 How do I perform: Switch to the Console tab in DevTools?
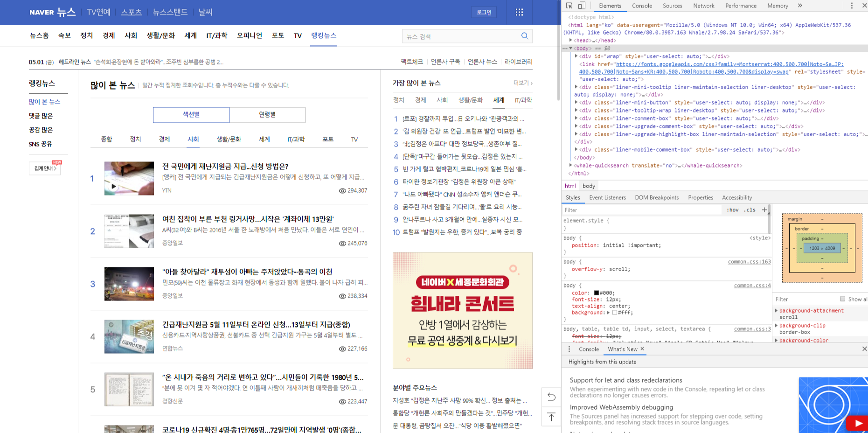642,6
